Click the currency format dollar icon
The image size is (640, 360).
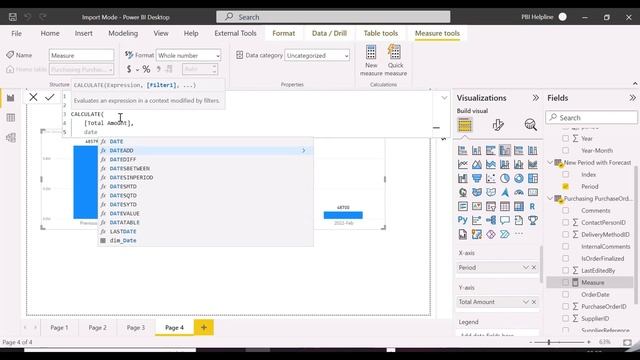click(x=129, y=69)
